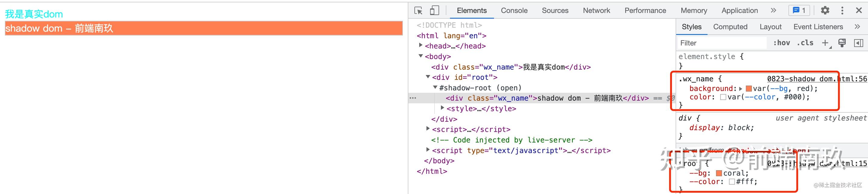Open 0823-shadow dom.html:56 source link
This screenshot has width=868, height=194.
817,79
